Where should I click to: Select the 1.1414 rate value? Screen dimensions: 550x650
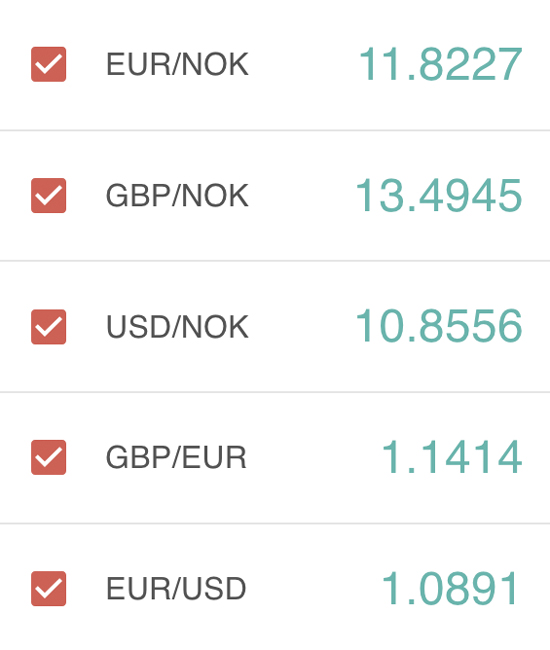(x=452, y=457)
